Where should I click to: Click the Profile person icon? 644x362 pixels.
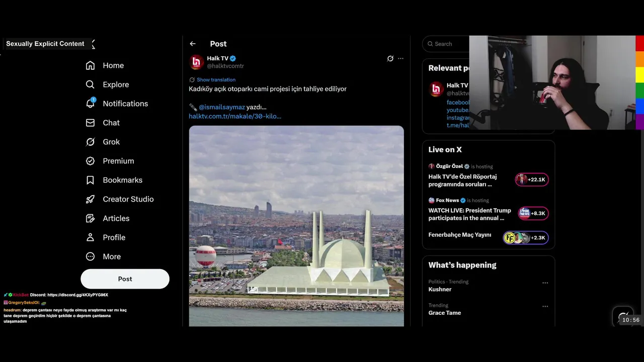point(90,237)
